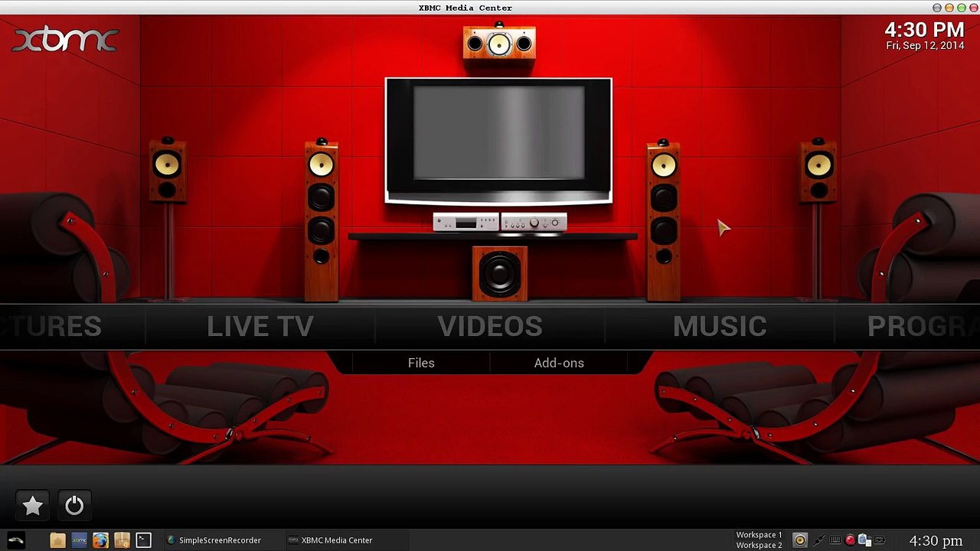This screenshot has width=980, height=551.
Task: Click the network connection tray icon
Action: [818, 540]
